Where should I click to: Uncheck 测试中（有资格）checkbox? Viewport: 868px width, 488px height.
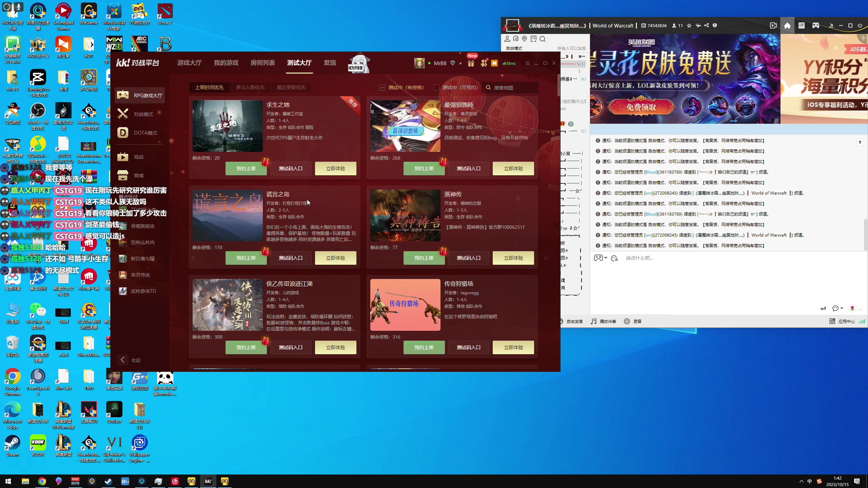click(x=382, y=87)
